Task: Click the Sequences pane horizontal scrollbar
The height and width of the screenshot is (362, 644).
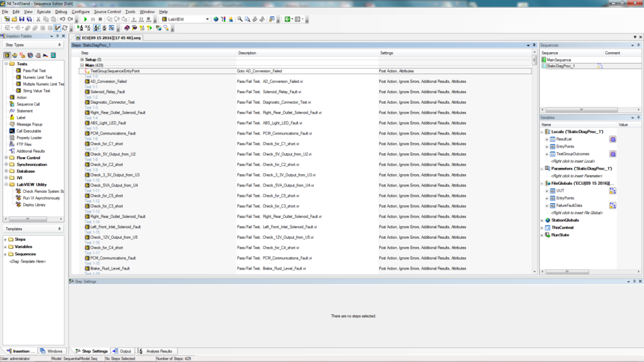Action: pos(591,109)
